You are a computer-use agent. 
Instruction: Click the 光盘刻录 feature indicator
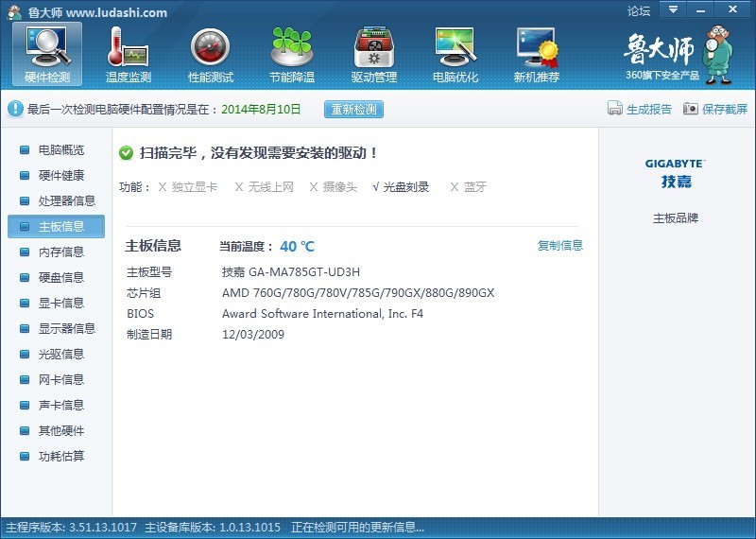pos(401,186)
